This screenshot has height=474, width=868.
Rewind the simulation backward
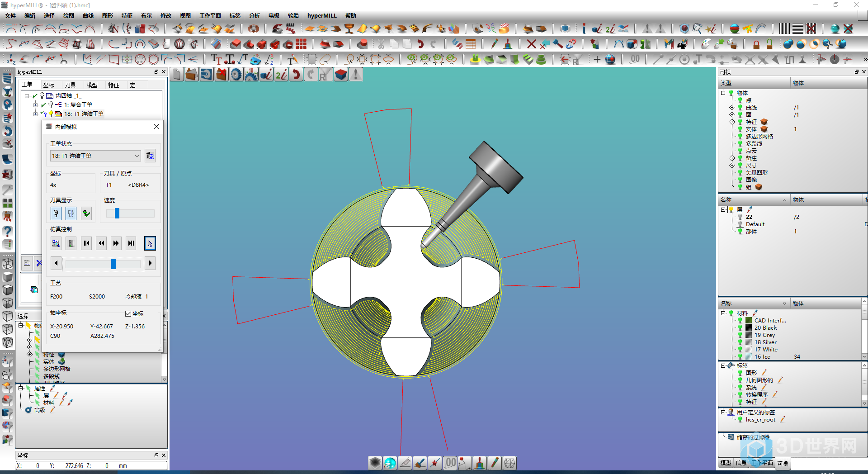(x=101, y=243)
